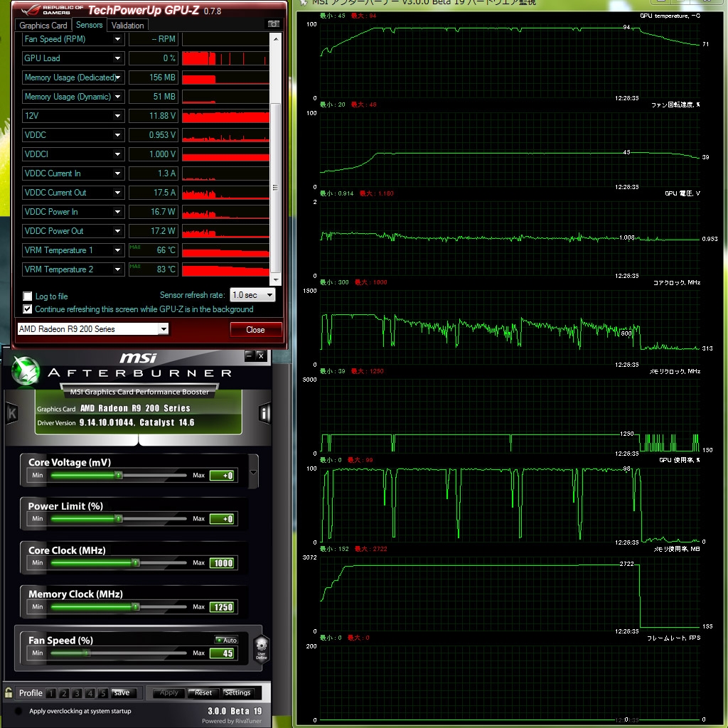The height and width of the screenshot is (728, 728).
Task: Click Memory Clock value field 1250
Action: (223, 607)
